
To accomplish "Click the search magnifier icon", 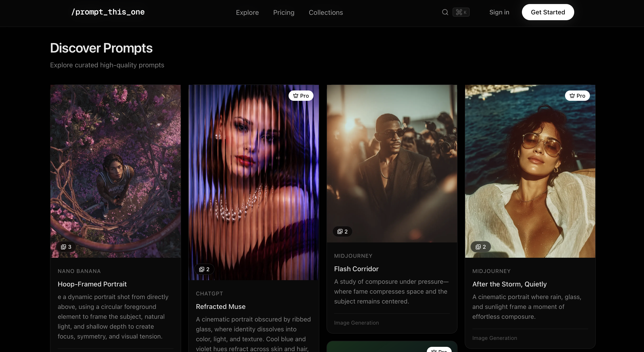I will 445,12.
